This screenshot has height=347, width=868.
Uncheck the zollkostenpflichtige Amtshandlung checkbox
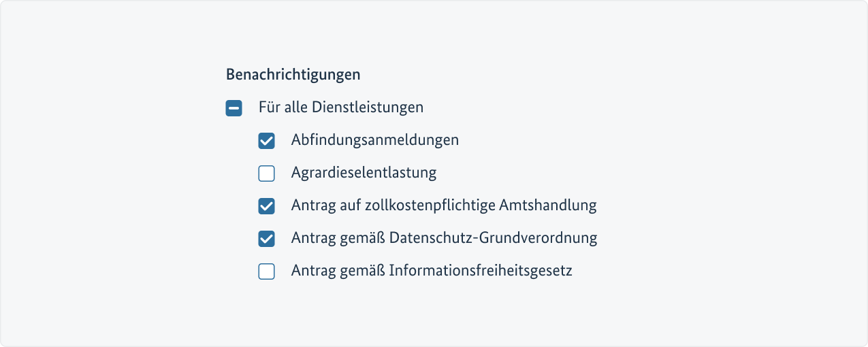[267, 206]
